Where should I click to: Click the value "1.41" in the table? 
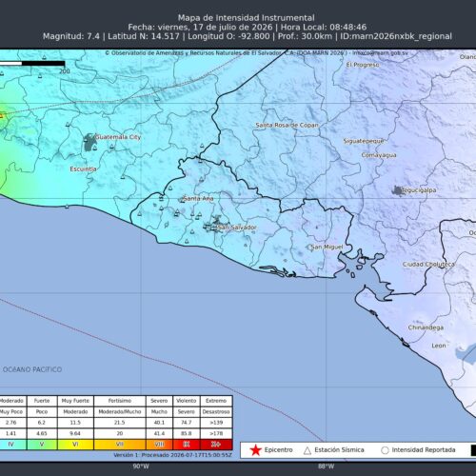click(x=11, y=433)
